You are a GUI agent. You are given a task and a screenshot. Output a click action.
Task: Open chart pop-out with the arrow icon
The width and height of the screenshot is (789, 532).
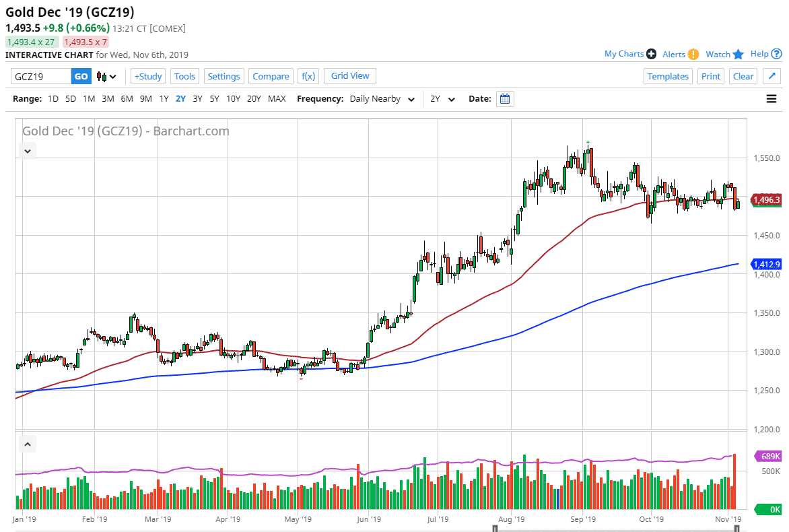[771, 76]
